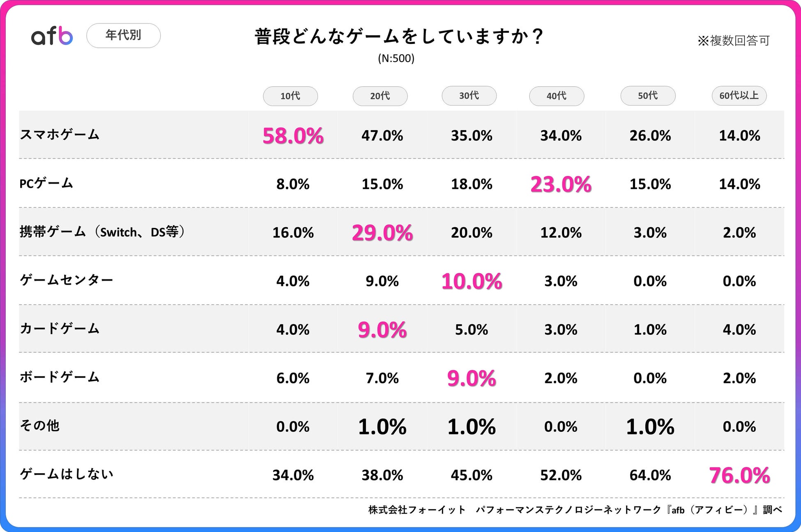The width and height of the screenshot is (801, 532).
Task: Click the 60代以上 header pill
Action: 739,96
